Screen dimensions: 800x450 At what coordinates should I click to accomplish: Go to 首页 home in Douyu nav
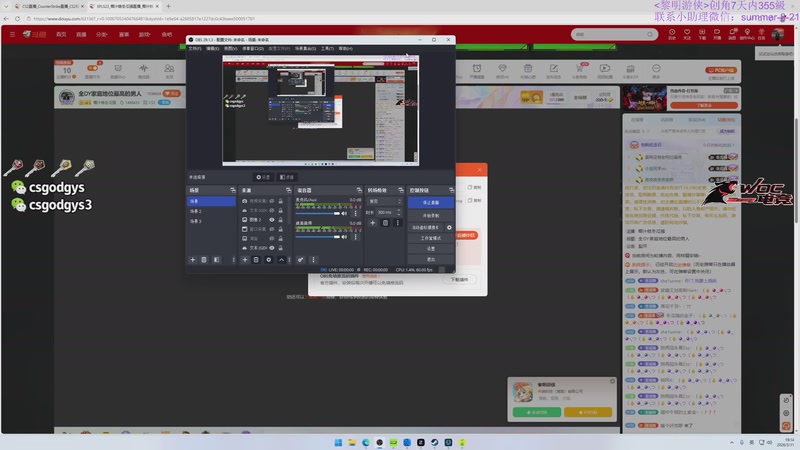(x=61, y=34)
